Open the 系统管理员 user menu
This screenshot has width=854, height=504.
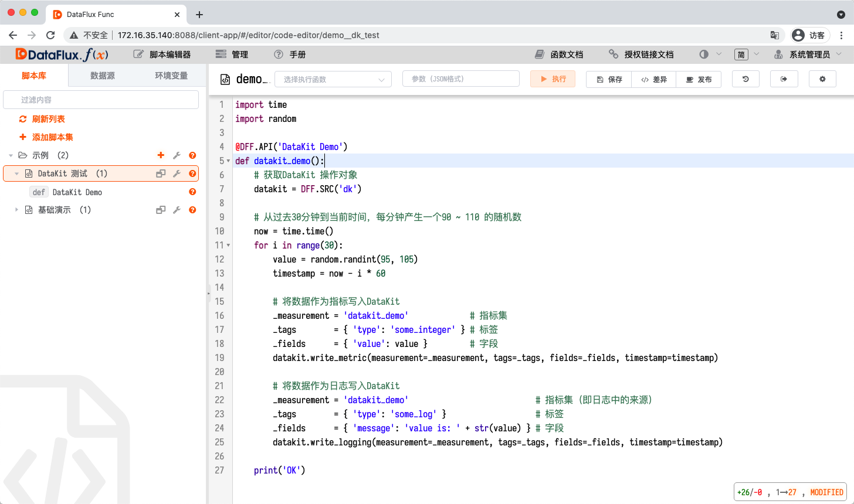point(808,55)
